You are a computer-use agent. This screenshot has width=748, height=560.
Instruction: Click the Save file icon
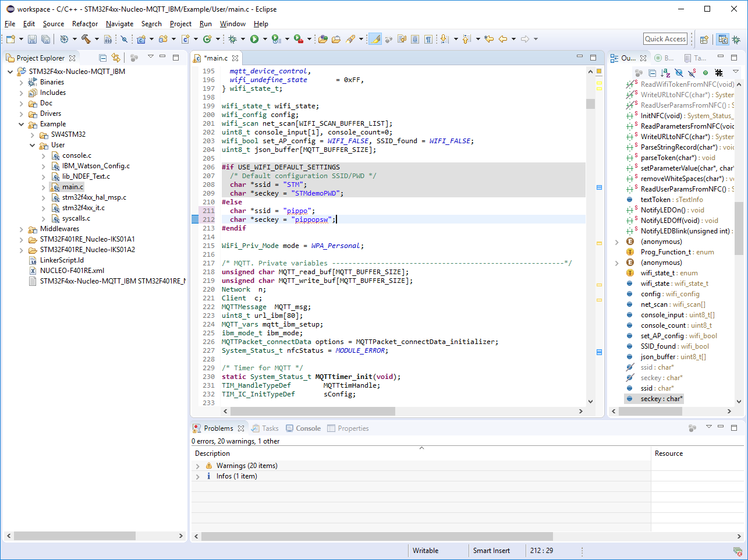(32, 39)
